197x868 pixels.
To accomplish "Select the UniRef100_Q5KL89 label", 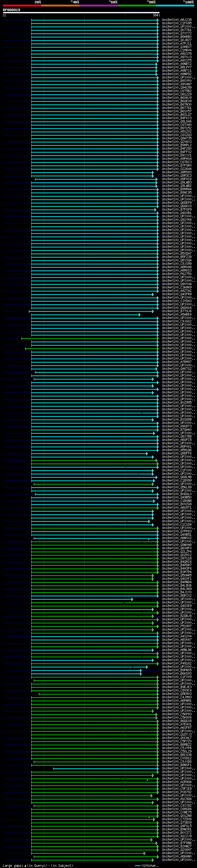I will (x=177, y=487).
